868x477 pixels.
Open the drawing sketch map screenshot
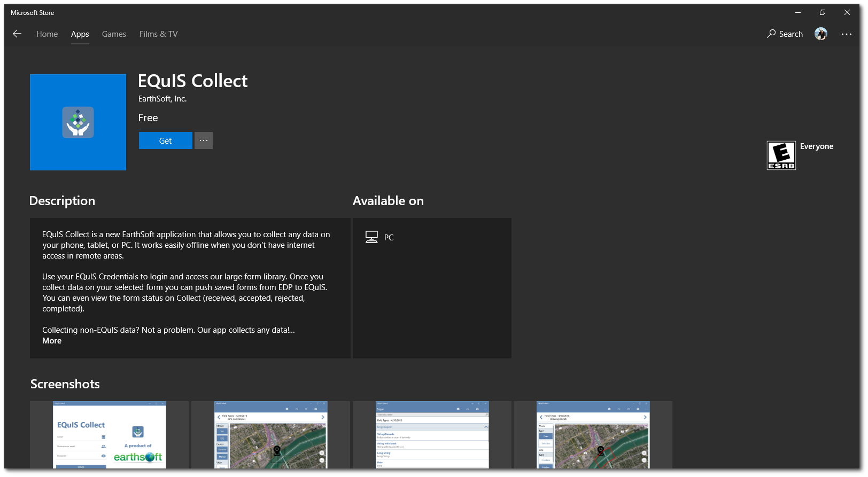[593, 435]
